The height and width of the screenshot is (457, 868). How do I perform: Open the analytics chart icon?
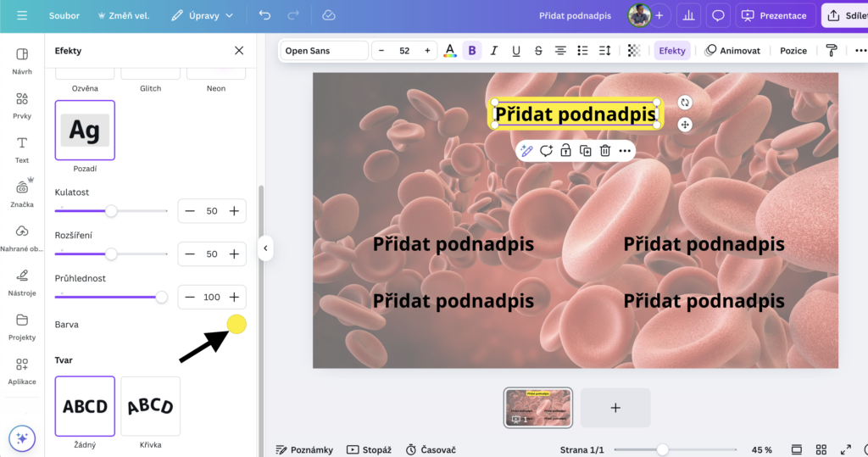pyautogui.click(x=688, y=15)
